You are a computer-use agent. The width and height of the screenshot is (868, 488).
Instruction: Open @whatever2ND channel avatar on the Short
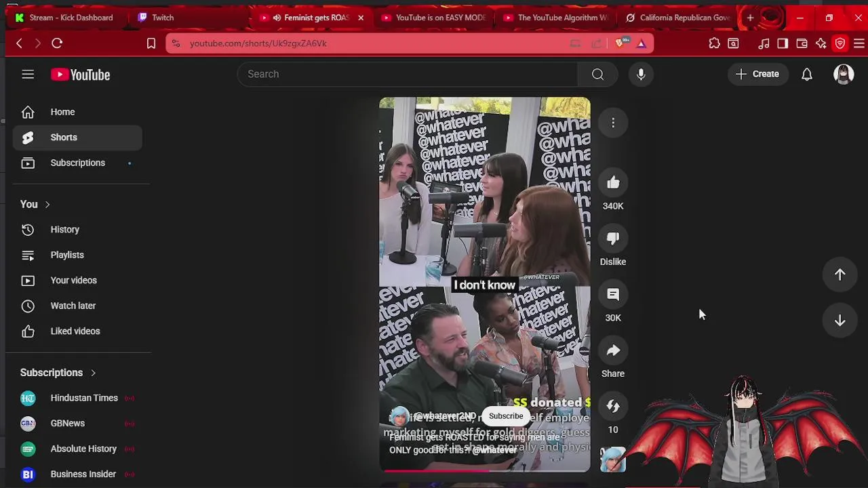(x=399, y=416)
